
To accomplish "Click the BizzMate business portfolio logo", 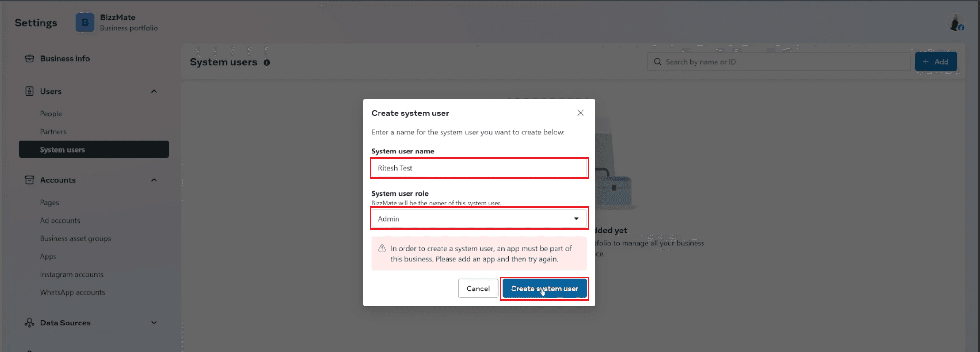I will 85,23.
